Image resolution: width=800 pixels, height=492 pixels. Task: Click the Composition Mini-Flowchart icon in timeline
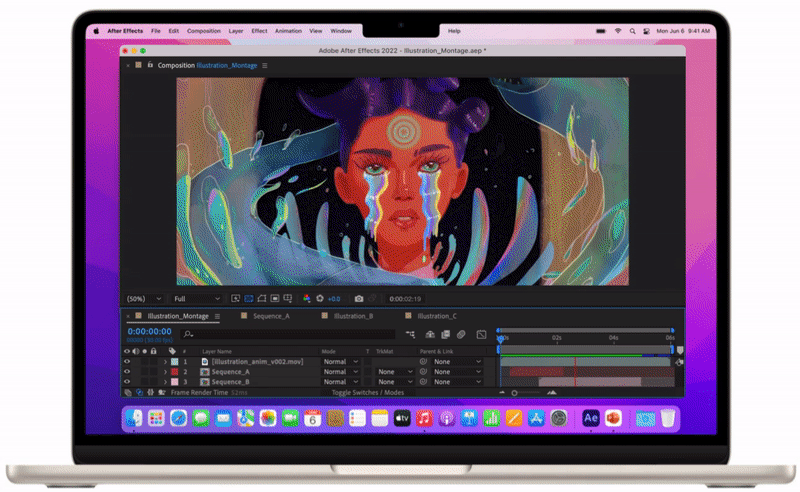410,334
